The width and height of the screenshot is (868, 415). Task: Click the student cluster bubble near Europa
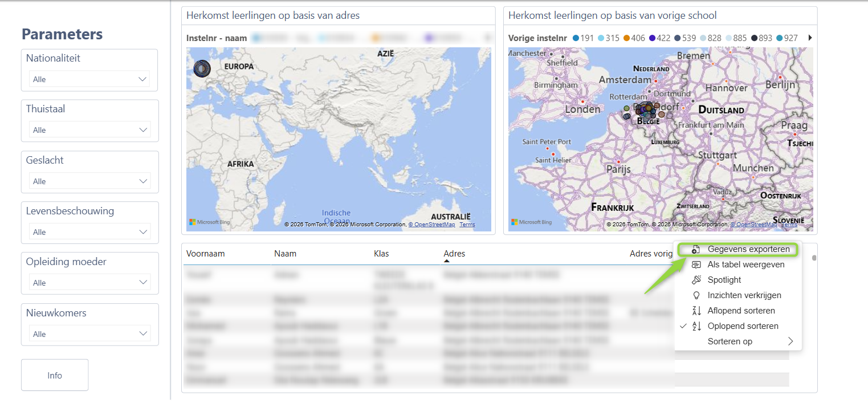[x=202, y=69]
